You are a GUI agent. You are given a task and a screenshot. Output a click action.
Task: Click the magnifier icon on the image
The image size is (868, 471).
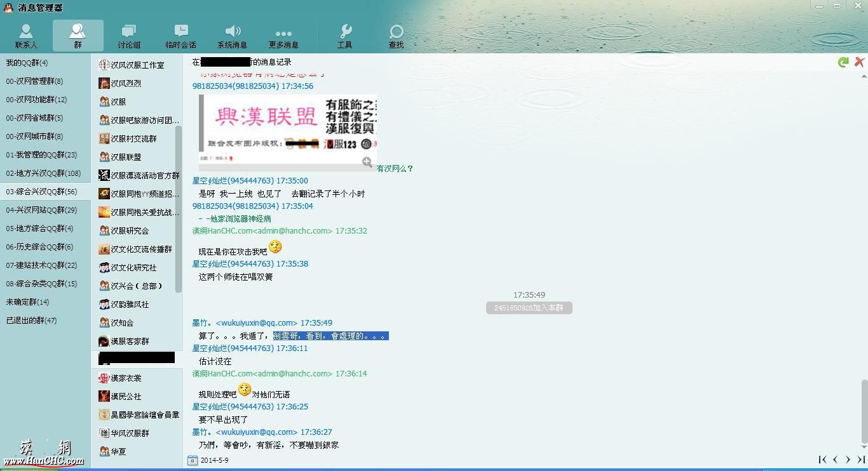point(367,163)
